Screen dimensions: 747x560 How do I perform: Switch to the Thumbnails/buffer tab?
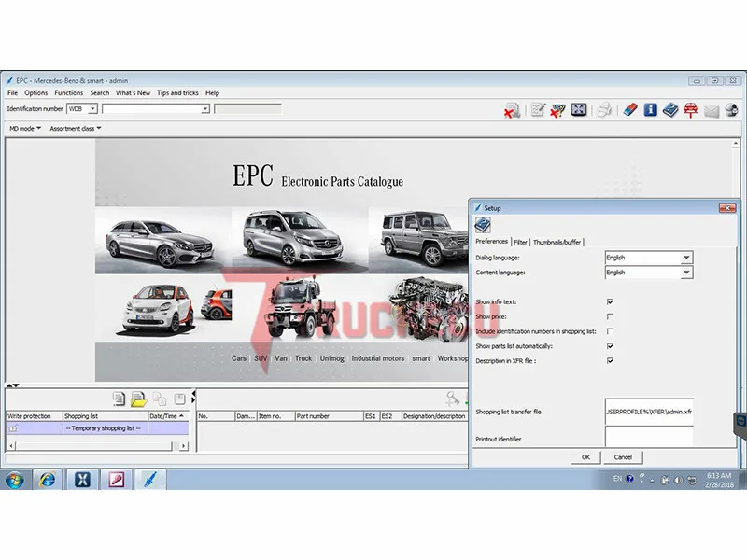pos(557,242)
